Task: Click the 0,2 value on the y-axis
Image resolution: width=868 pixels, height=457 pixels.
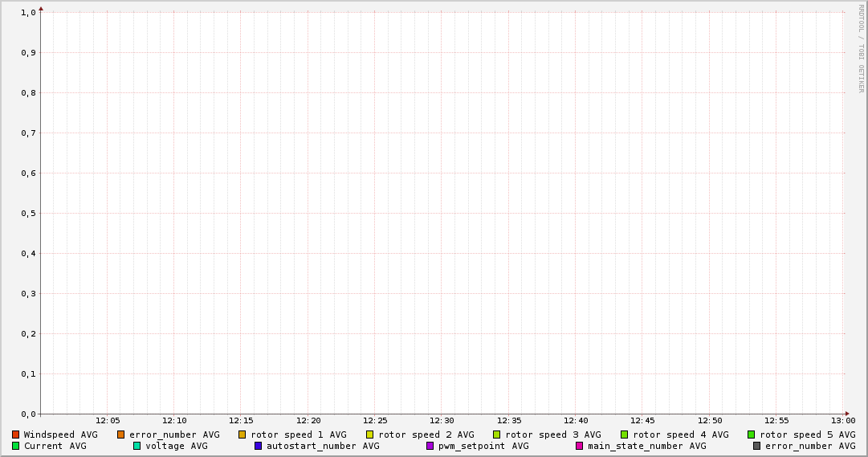Action: tap(28, 334)
